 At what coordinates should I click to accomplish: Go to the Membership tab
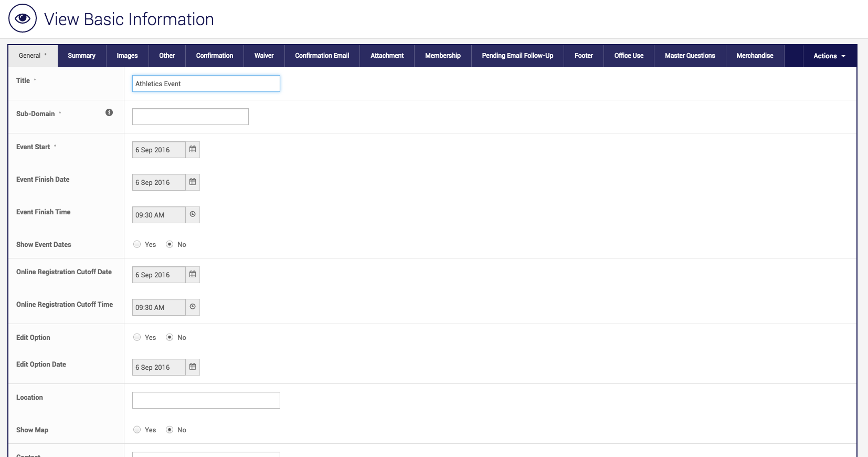coord(443,56)
